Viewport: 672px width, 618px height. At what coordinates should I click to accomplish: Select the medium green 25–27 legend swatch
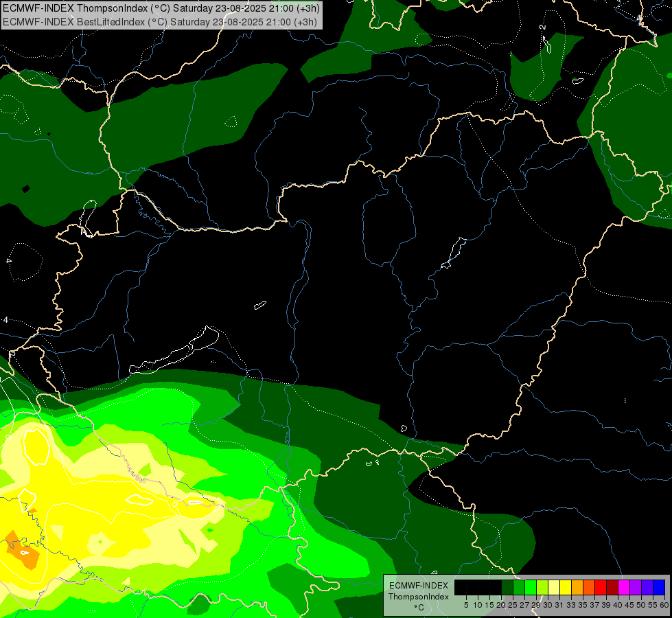(x=518, y=587)
